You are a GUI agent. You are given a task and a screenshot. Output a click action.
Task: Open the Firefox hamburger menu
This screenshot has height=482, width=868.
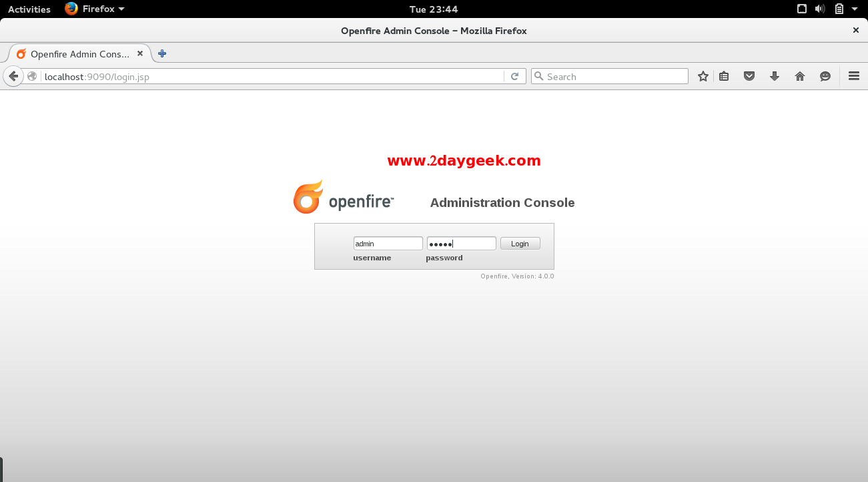click(853, 76)
